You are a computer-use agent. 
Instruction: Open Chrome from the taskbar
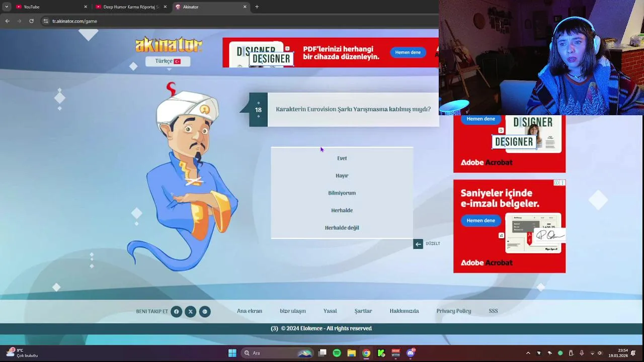tap(366, 353)
